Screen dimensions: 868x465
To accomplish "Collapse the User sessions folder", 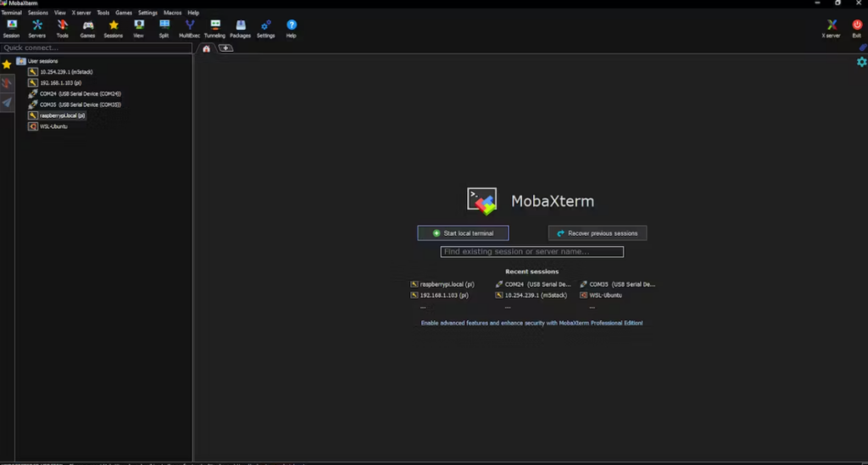I will tap(21, 61).
